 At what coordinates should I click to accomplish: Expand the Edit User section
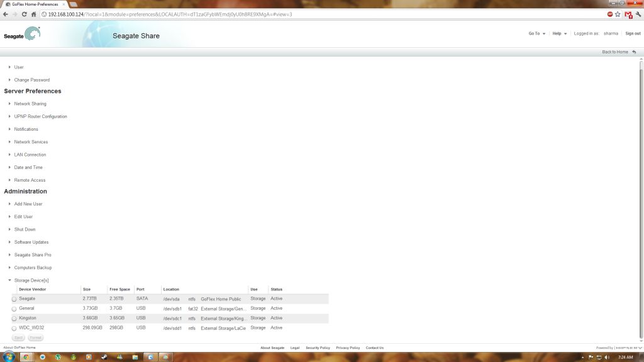pos(23,217)
